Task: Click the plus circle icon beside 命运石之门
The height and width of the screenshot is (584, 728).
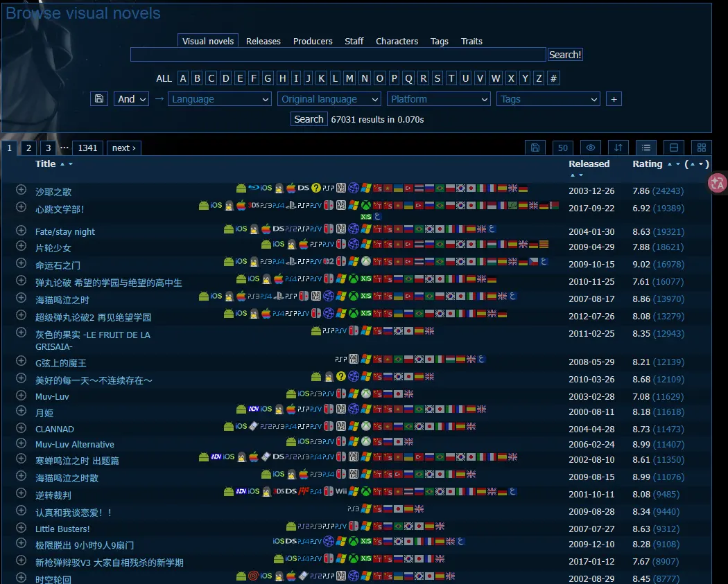Action: click(21, 263)
